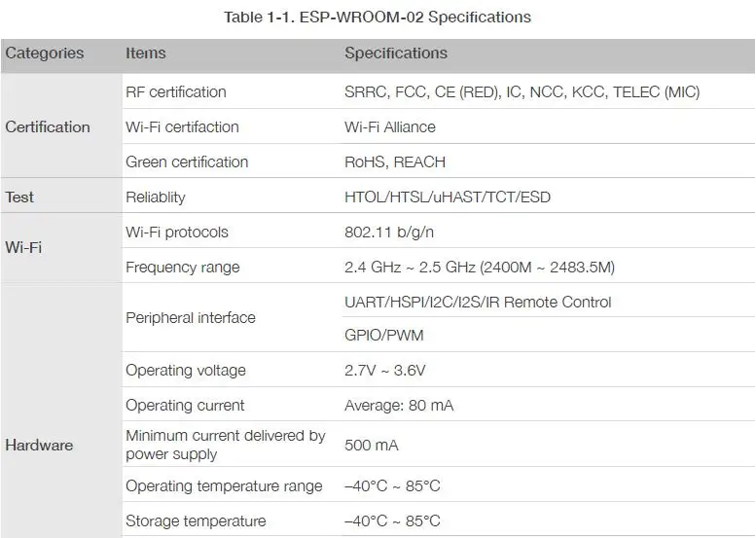Select the Average: 80 mA value

399,406
